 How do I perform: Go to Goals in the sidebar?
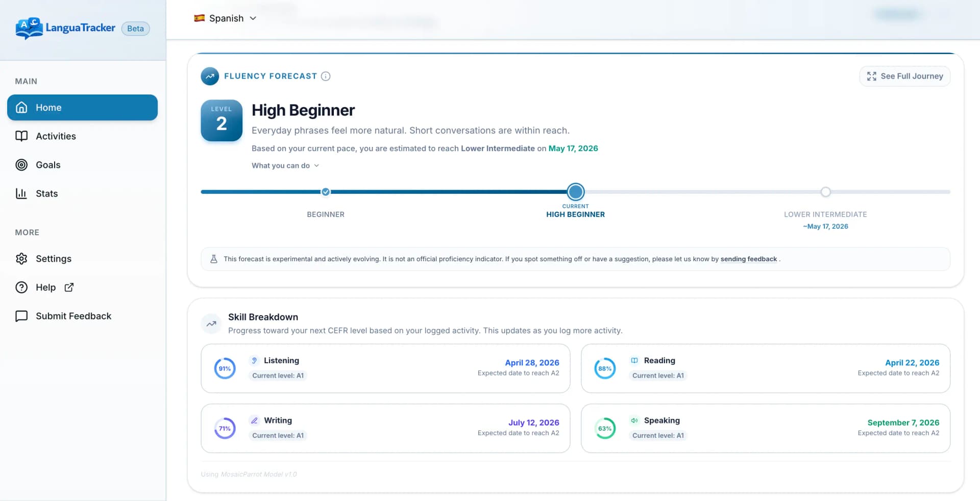tap(48, 165)
